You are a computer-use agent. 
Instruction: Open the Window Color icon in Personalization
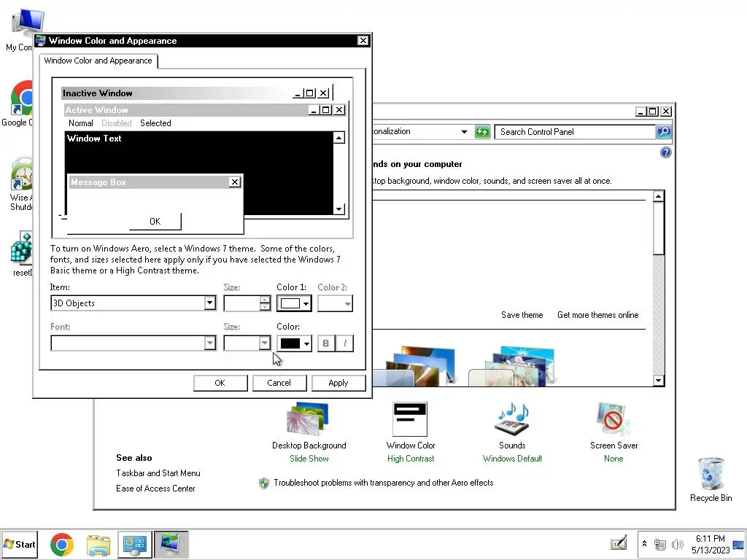click(410, 419)
